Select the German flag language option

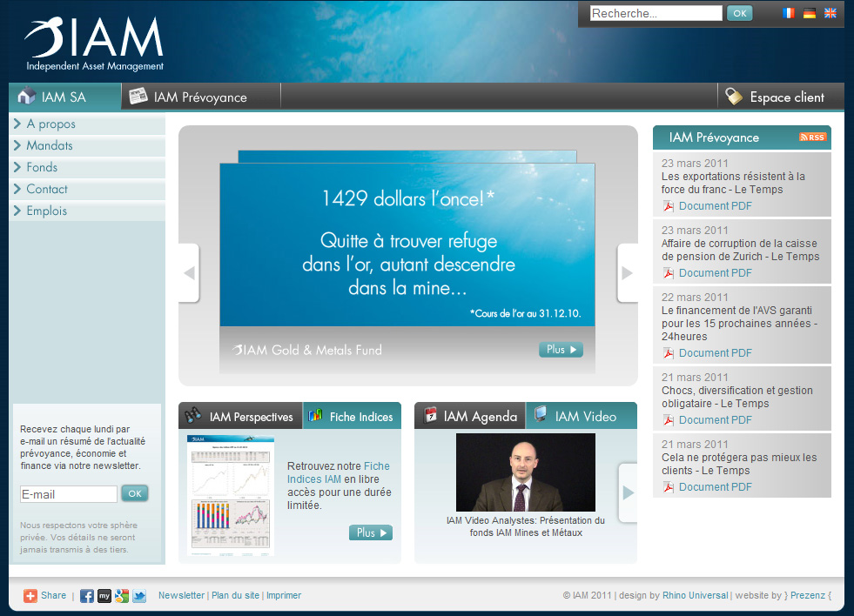[810, 13]
